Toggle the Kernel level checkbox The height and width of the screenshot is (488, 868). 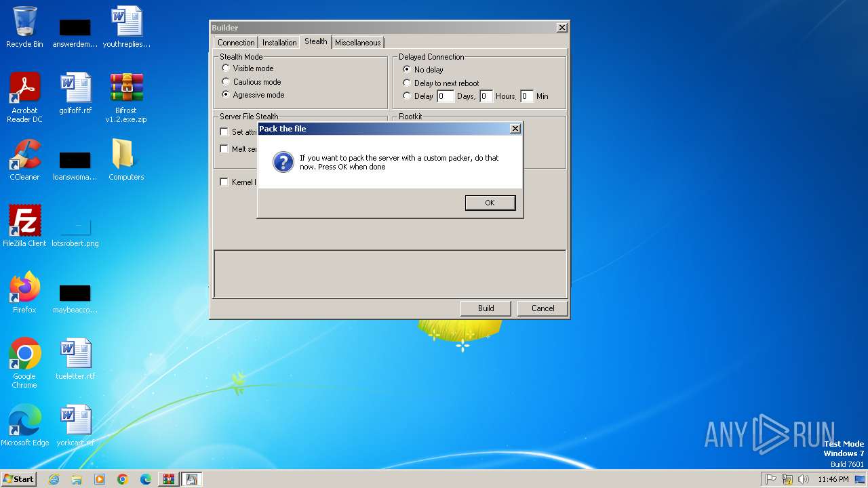click(x=224, y=182)
